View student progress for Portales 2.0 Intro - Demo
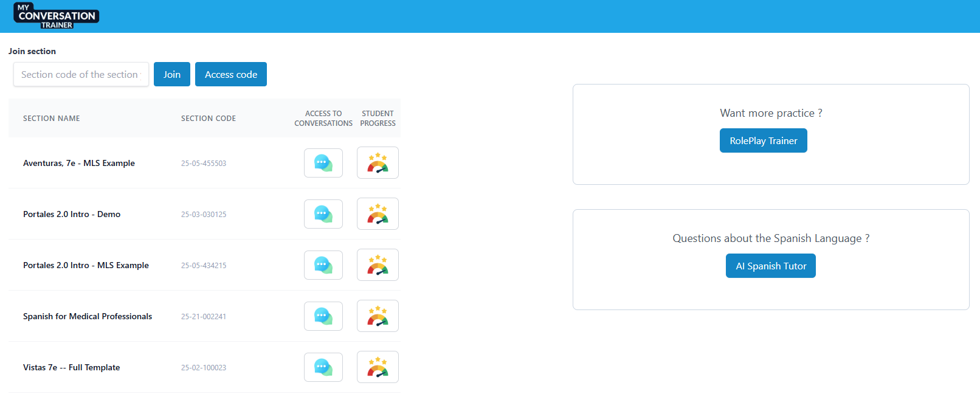Screen dimensions: 980x394 (x=378, y=214)
